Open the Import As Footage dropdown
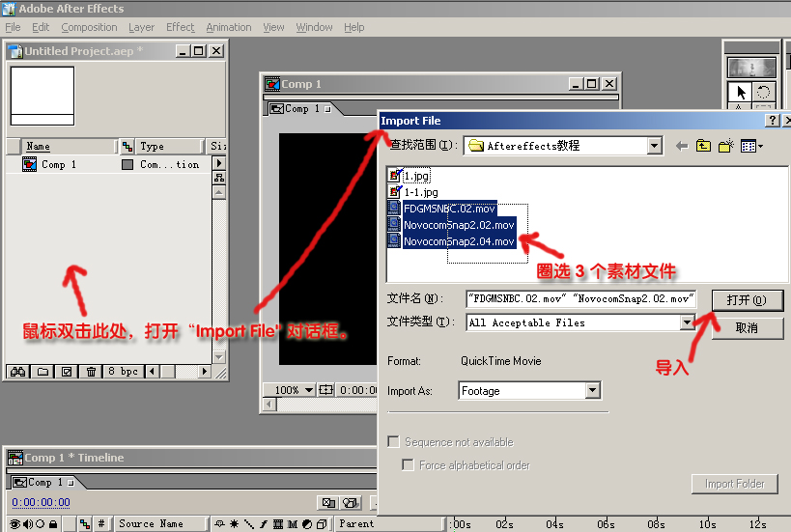 [x=592, y=390]
